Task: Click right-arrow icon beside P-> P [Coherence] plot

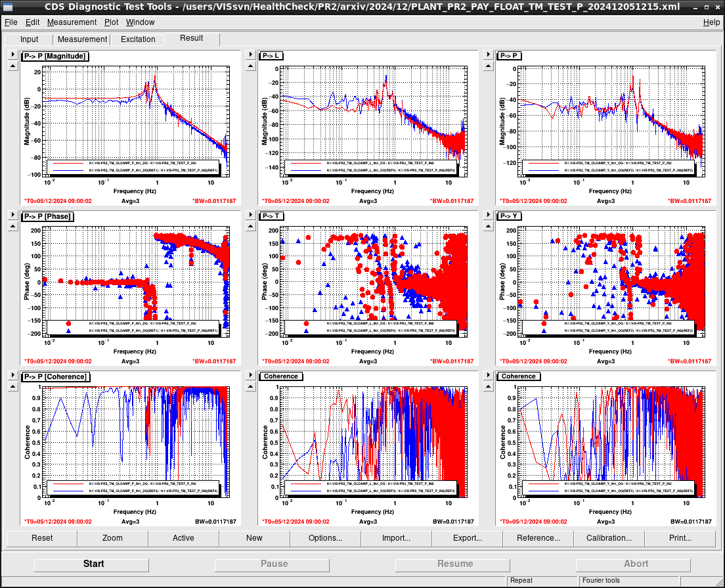Action: (x=13, y=375)
